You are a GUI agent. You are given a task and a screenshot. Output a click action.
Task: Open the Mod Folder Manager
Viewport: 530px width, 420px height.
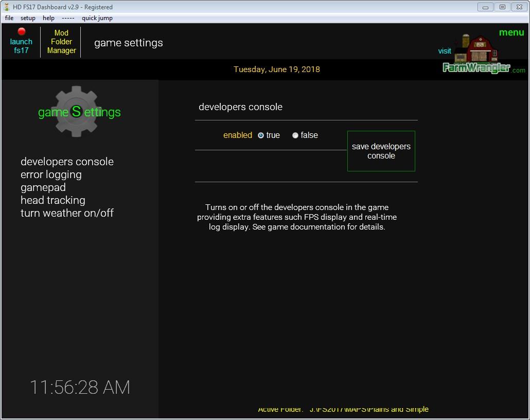[61, 42]
